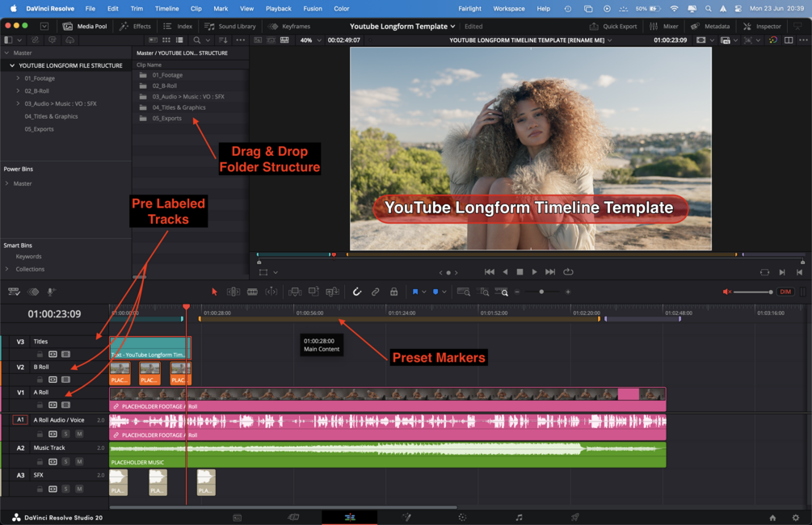Click the Replace Clip icon
The image size is (812, 525).
coord(332,292)
